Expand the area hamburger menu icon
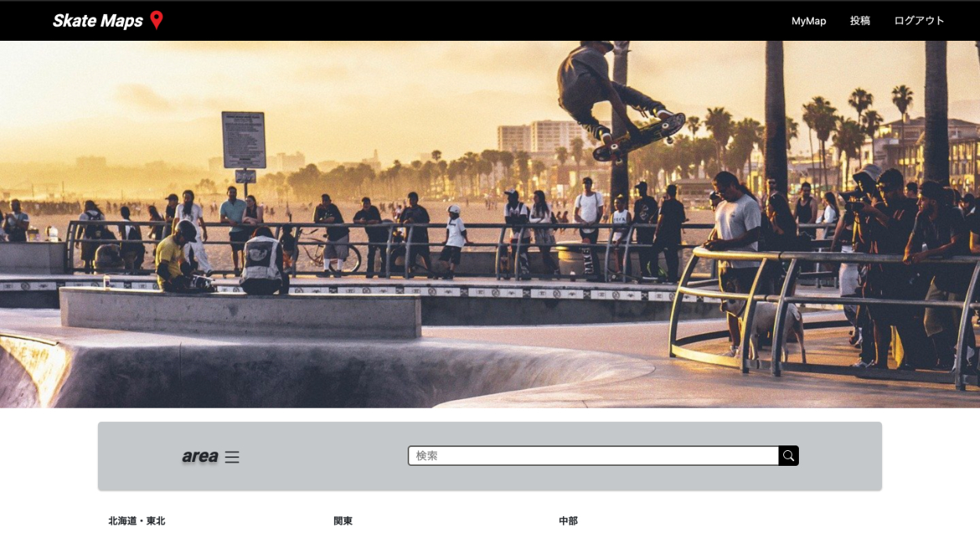980x538 pixels. (x=232, y=456)
